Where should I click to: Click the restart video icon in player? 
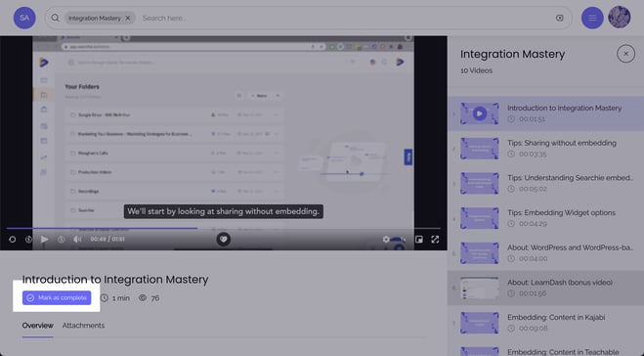tap(13, 240)
